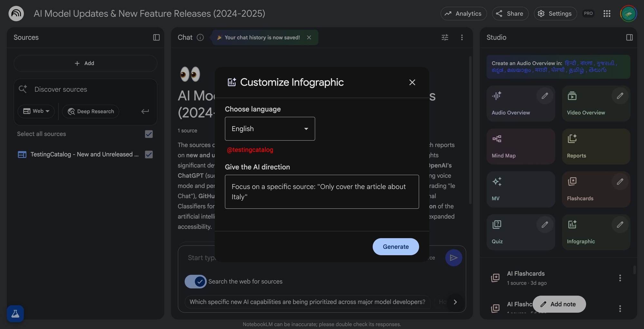Collapse the Sources panel
The width and height of the screenshot is (644, 329).
(x=156, y=37)
